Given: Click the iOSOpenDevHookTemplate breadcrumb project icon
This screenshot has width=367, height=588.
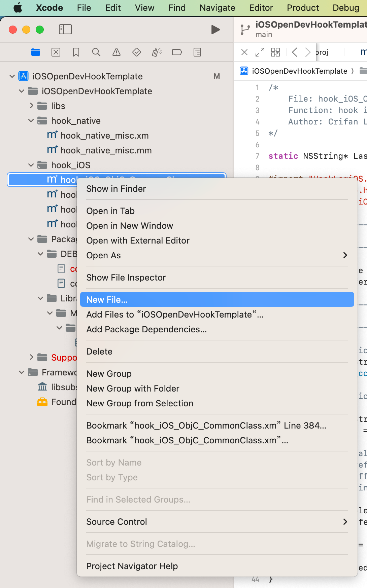Looking at the screenshot, I should click(x=244, y=71).
